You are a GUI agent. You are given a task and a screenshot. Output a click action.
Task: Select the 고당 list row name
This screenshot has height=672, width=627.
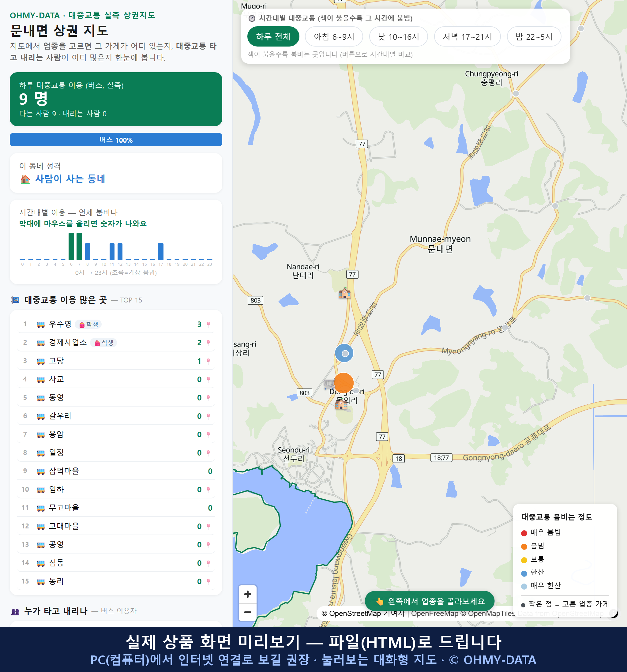56,361
